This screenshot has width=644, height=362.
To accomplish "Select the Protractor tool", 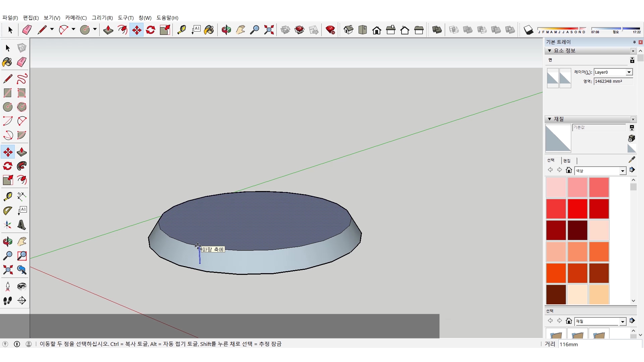I will [7, 210].
